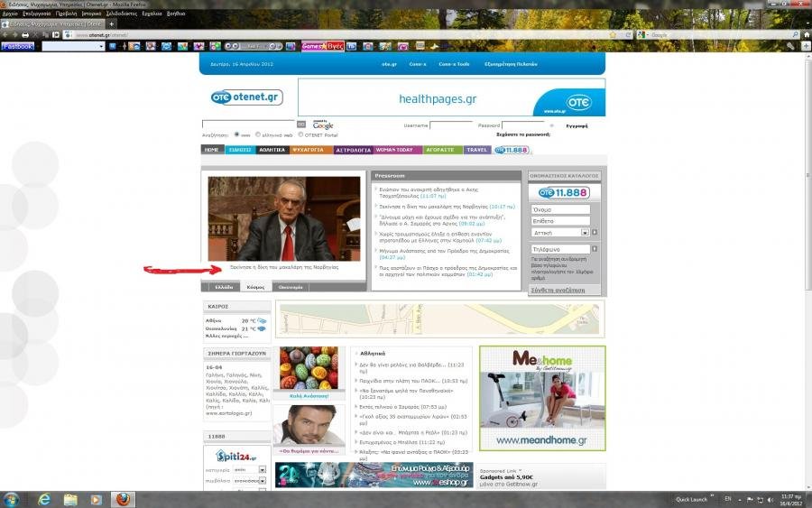Screen dimensions: 812x508
Task: Click the Easter eggs thumbnail image
Action: click(x=309, y=368)
